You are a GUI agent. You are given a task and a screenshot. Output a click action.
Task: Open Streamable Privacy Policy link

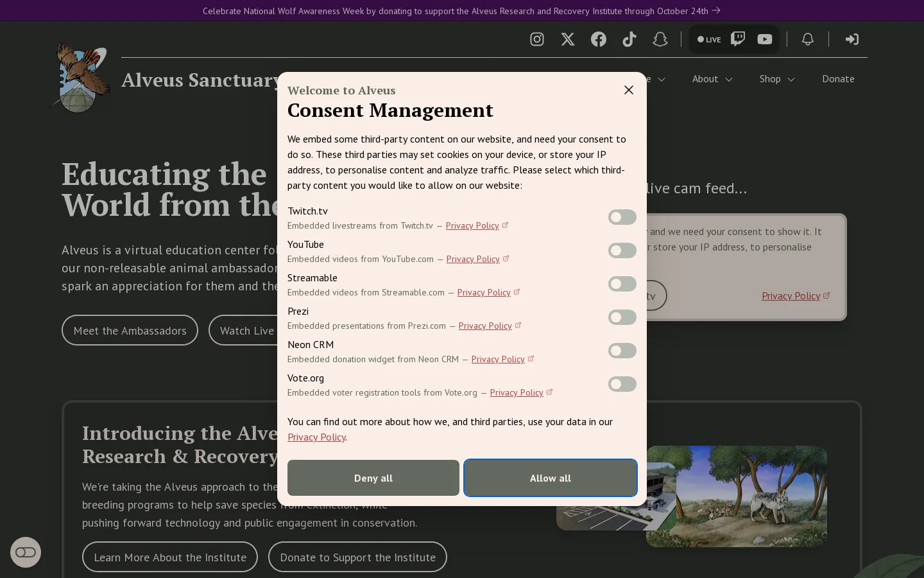pyautogui.click(x=488, y=292)
